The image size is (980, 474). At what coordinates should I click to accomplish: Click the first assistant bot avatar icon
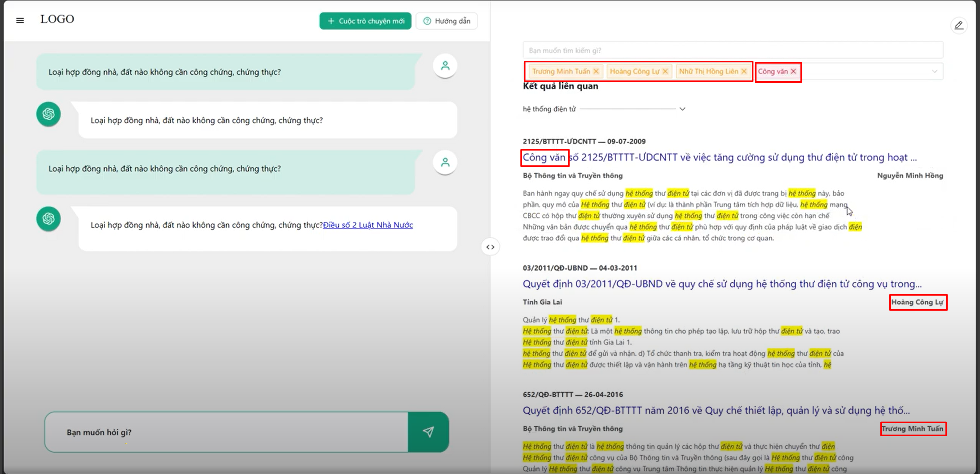click(x=48, y=114)
